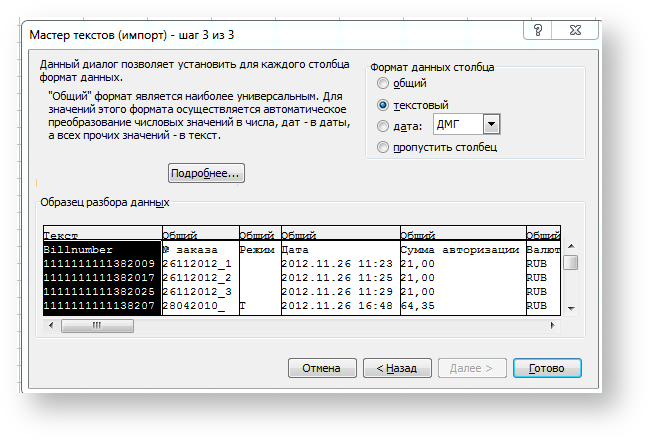Go back with the '< Назад' button
The height and width of the screenshot is (441, 650).
click(x=397, y=368)
